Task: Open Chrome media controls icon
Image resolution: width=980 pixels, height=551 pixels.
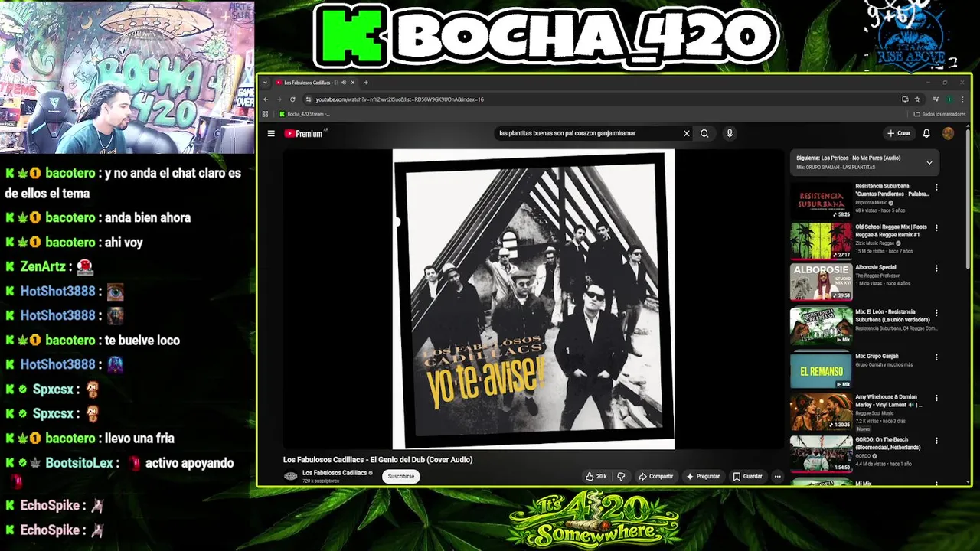Action: coord(936,99)
